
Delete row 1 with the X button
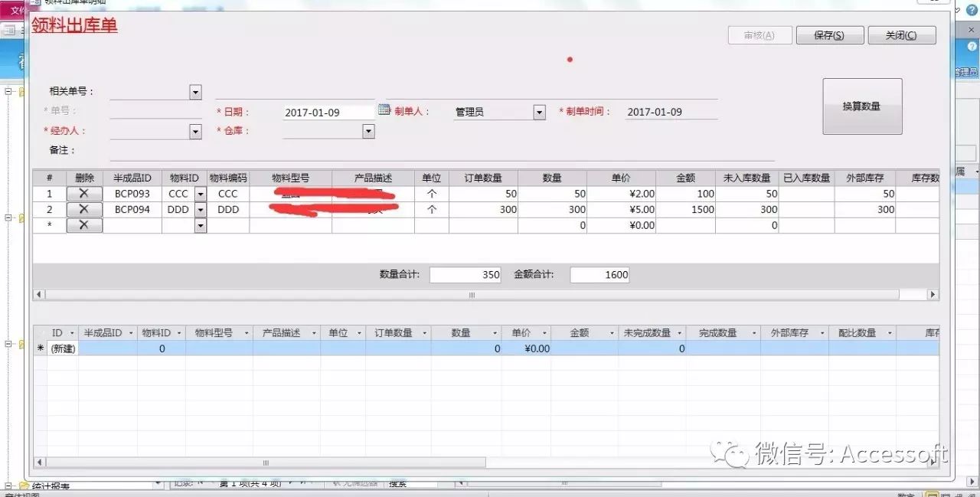84,194
